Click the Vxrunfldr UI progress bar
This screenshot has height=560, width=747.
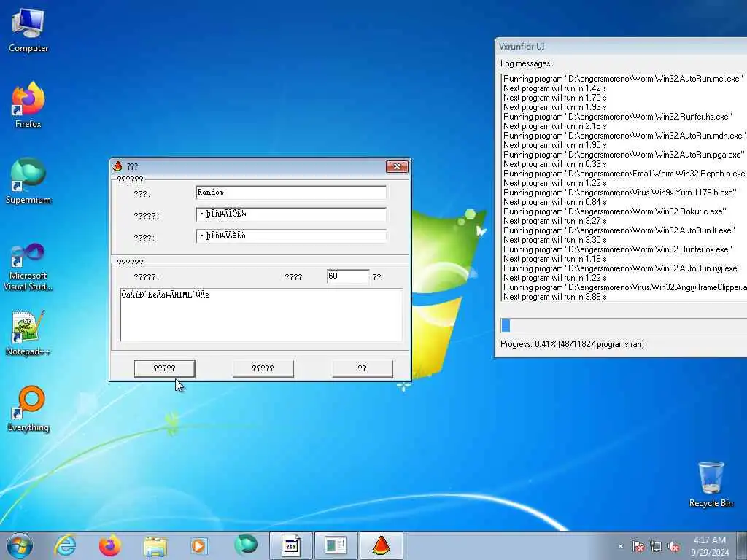tap(624, 325)
